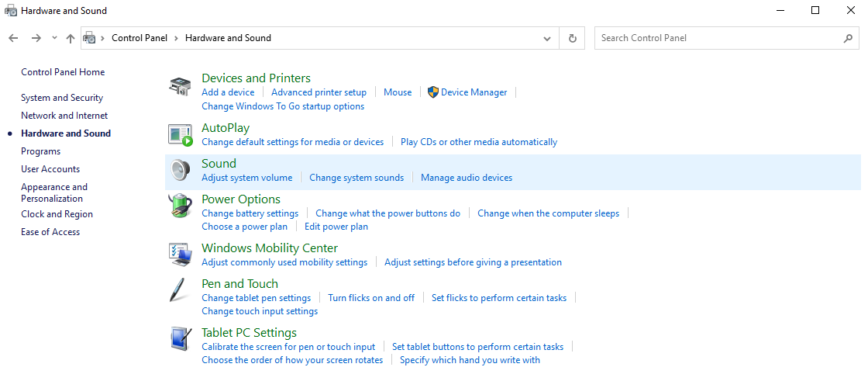Open the Pen and Touch pen icon
The width and height of the screenshot is (868, 381).
177,289
